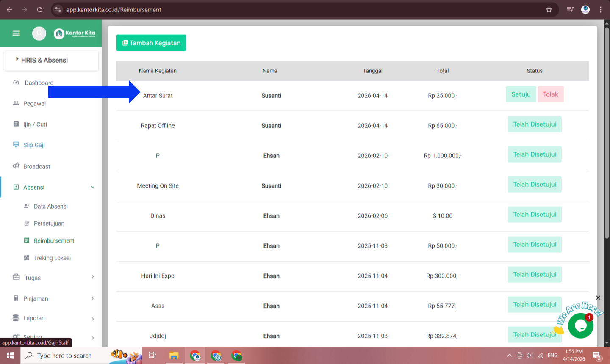The image size is (610, 364).
Task: Expand the Laporan sidebar menu
Action: tap(93, 318)
